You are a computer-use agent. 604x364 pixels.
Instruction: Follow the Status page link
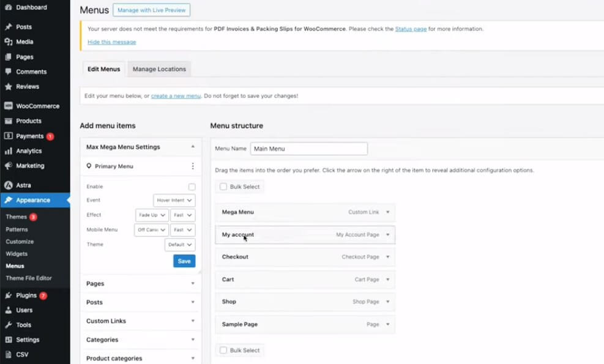pos(411,29)
